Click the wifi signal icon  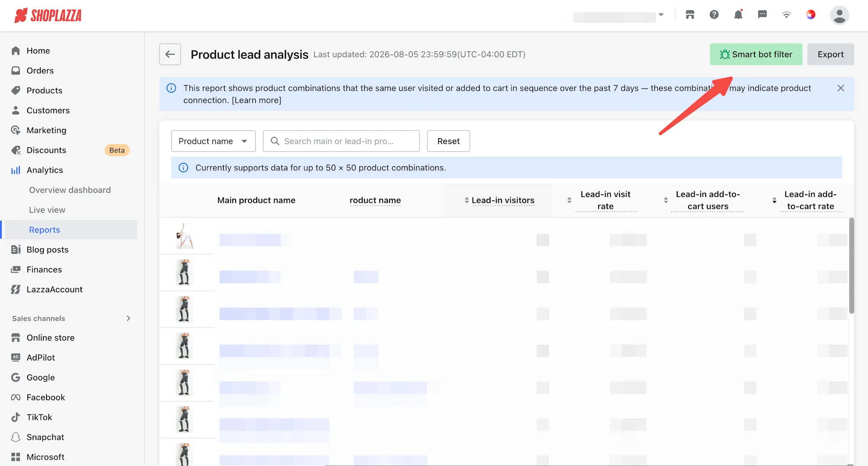pos(786,15)
